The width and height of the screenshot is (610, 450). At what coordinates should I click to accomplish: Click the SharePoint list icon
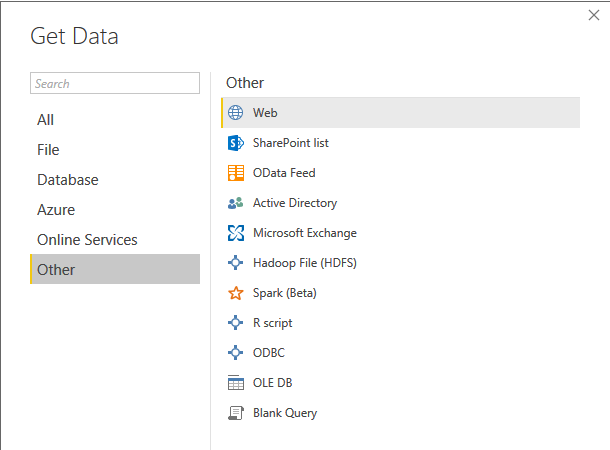[x=235, y=143]
